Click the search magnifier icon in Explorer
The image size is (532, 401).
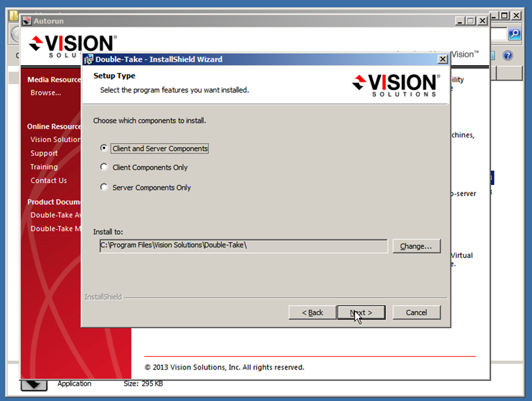[515, 34]
